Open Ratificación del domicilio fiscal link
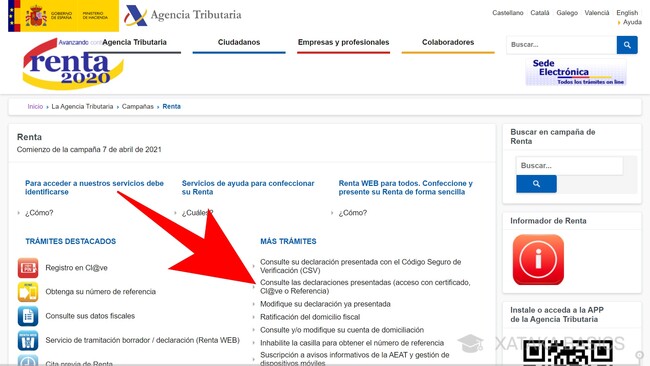The height and width of the screenshot is (366, 650). pos(310,317)
